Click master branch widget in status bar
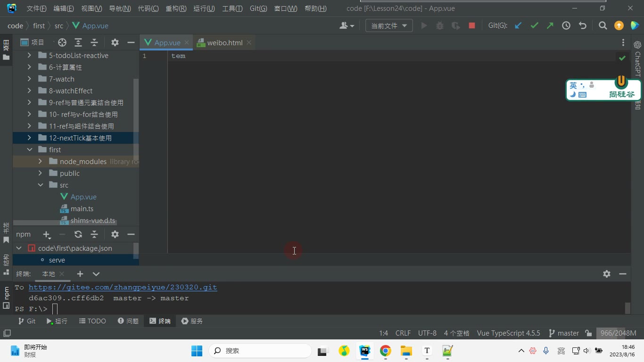The width and height of the screenshot is (644, 362). click(564, 333)
